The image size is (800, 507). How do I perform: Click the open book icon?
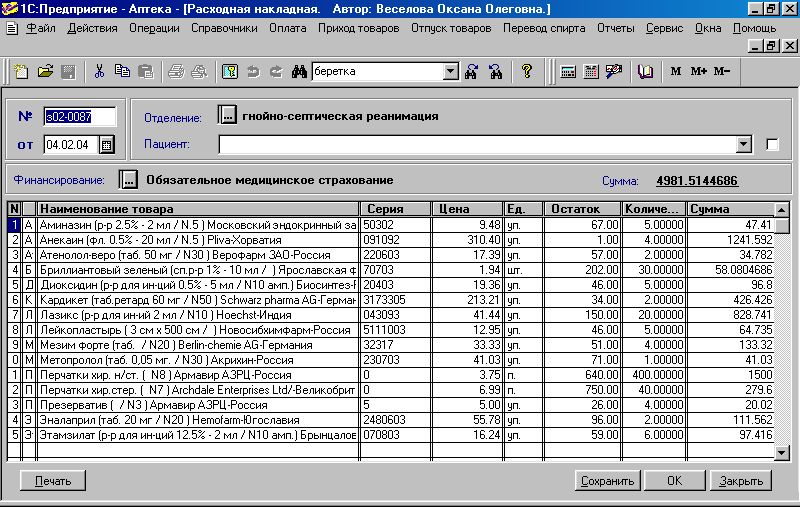(645, 71)
